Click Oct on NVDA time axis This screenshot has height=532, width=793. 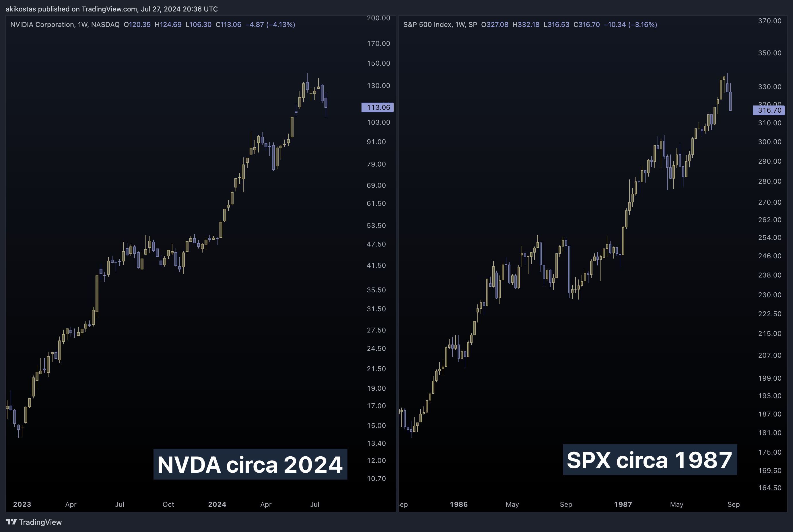coord(168,504)
